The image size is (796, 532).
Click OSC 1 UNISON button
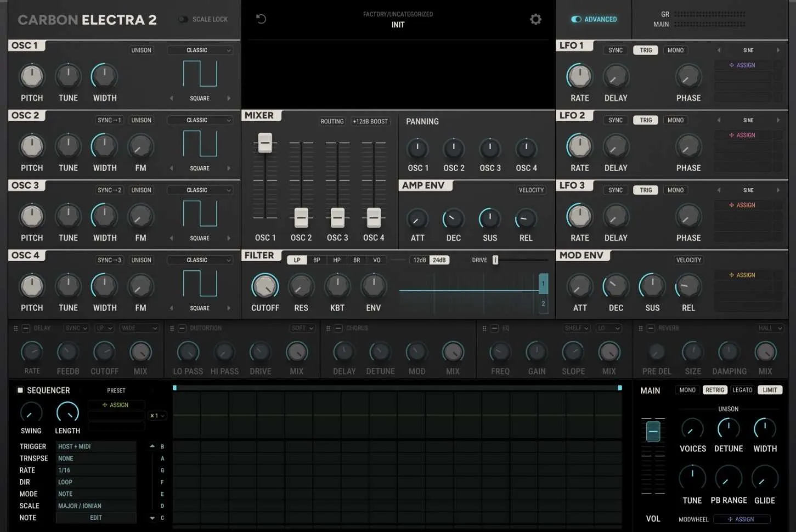141,50
